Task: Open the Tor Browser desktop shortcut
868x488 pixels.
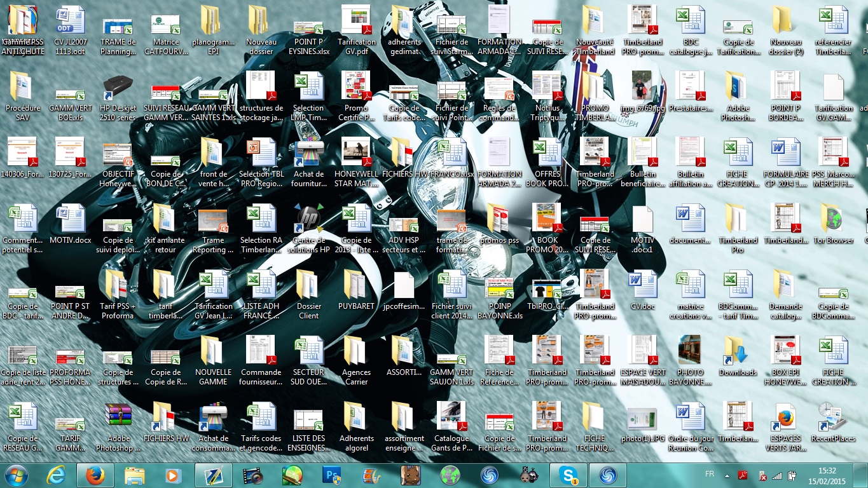Action: pyautogui.click(x=833, y=219)
